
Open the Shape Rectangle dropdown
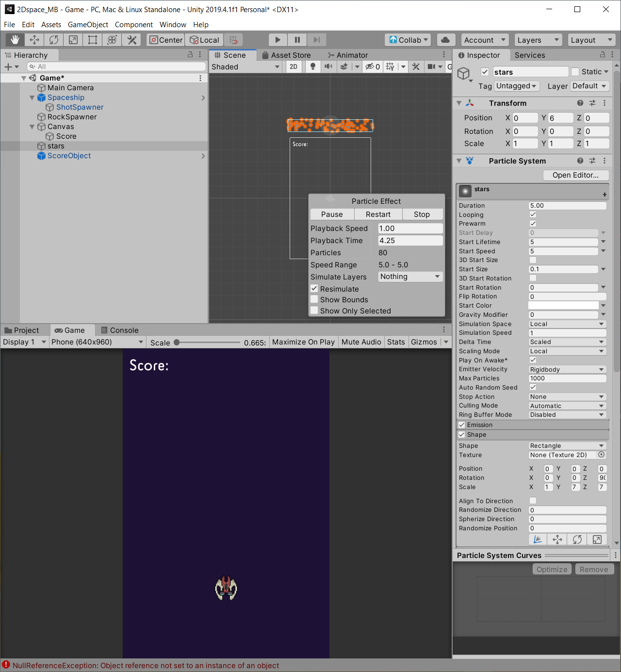pyautogui.click(x=567, y=446)
